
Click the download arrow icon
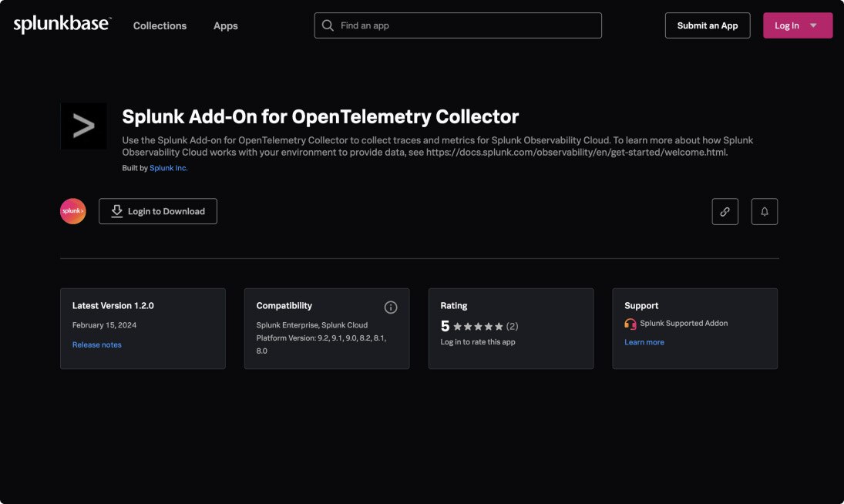pos(117,211)
